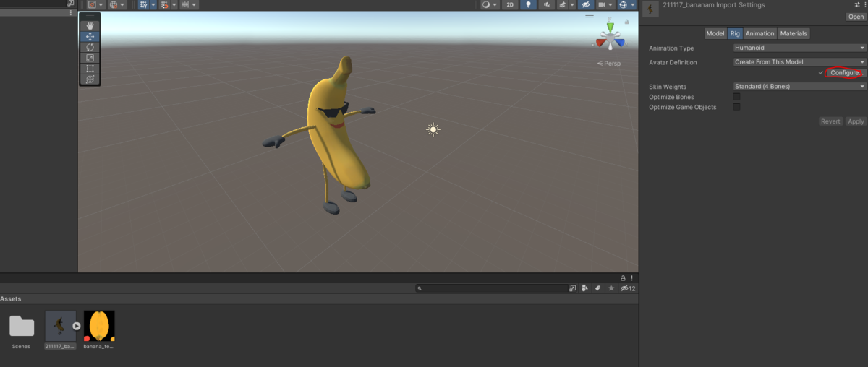The width and height of the screenshot is (868, 367).
Task: Open the effects dropdown arrow
Action: point(572,4)
